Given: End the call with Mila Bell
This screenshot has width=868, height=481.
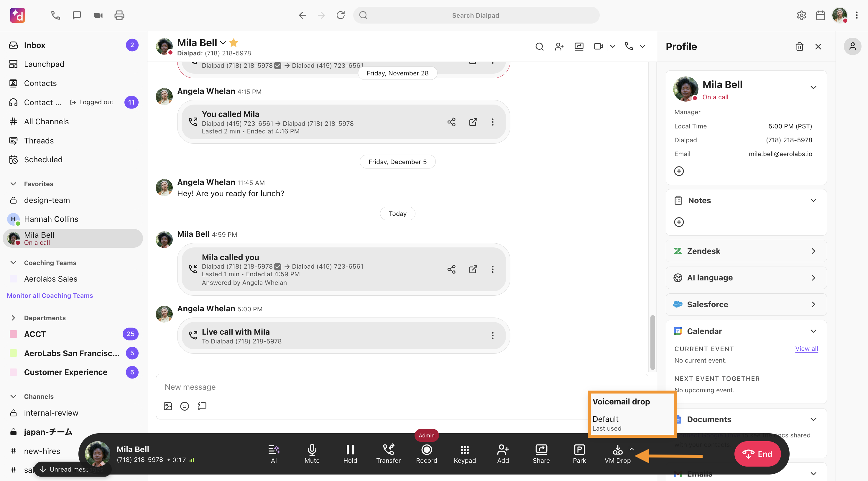Looking at the screenshot, I should point(757,454).
